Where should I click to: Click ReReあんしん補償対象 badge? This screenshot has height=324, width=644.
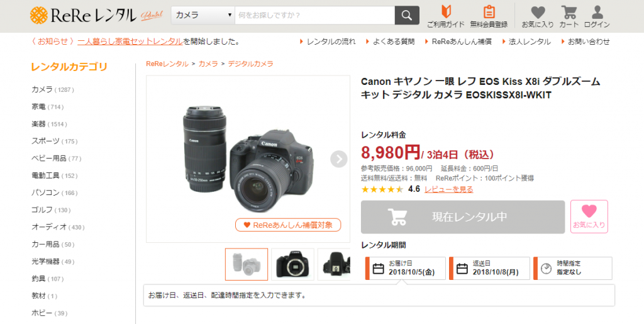click(288, 225)
